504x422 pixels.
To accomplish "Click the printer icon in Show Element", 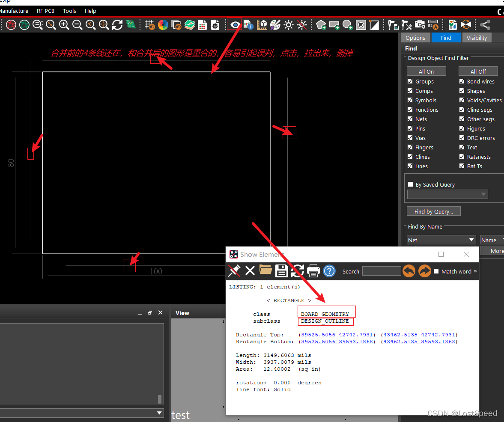I will tap(313, 271).
